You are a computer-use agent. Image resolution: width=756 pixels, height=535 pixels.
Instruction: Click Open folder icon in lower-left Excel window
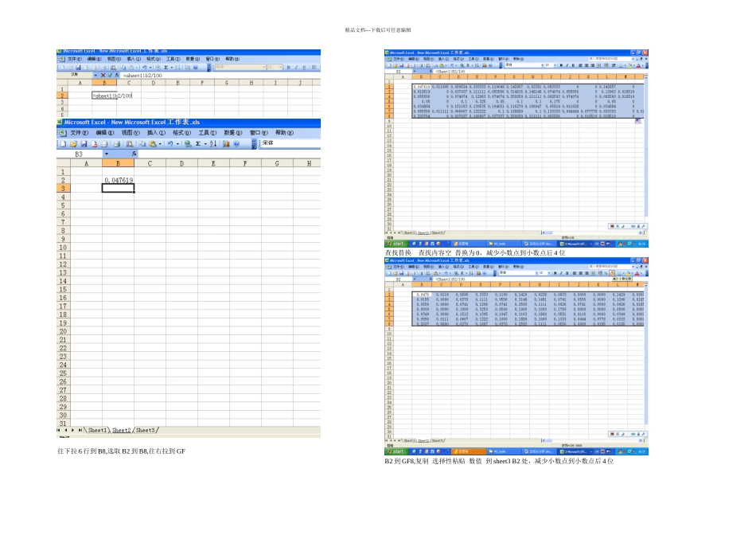pos(73,144)
